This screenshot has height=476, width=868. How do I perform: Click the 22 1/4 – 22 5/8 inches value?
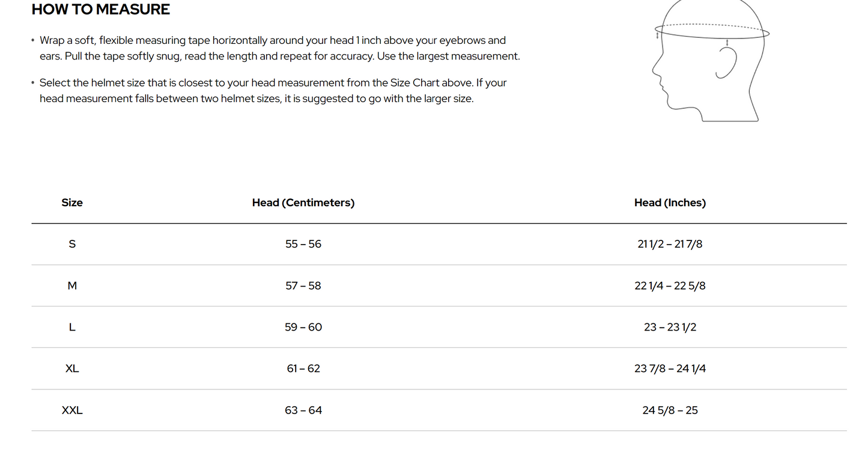(x=670, y=286)
